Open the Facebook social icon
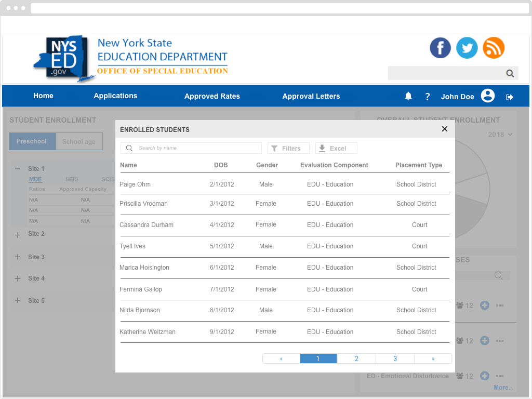Screen dimensions: 532x399 440,48
